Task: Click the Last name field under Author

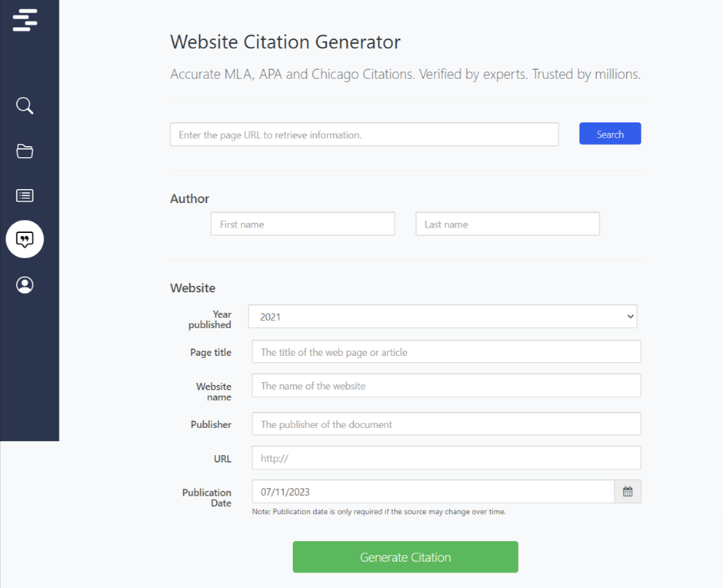Action: 507,224
